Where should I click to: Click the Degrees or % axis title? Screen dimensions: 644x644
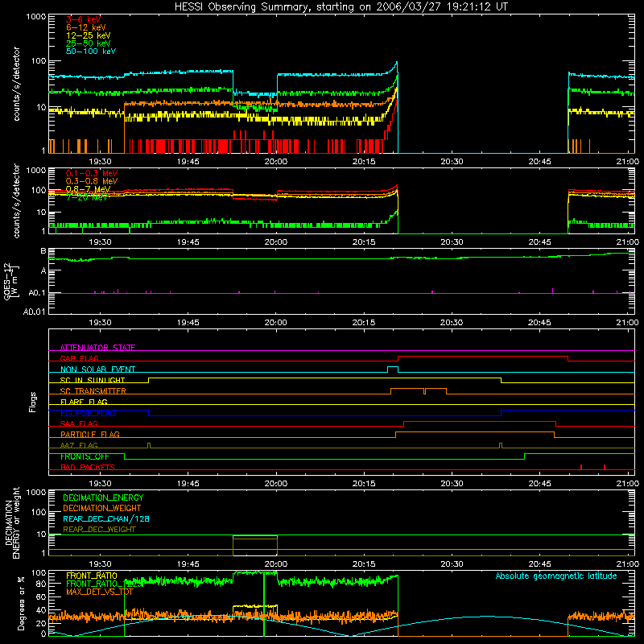[x=21, y=603]
